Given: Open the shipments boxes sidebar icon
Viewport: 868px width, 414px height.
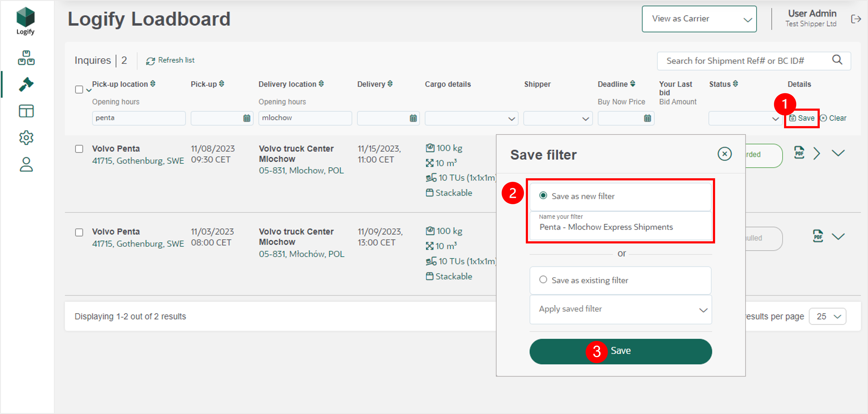Looking at the screenshot, I should (x=26, y=58).
